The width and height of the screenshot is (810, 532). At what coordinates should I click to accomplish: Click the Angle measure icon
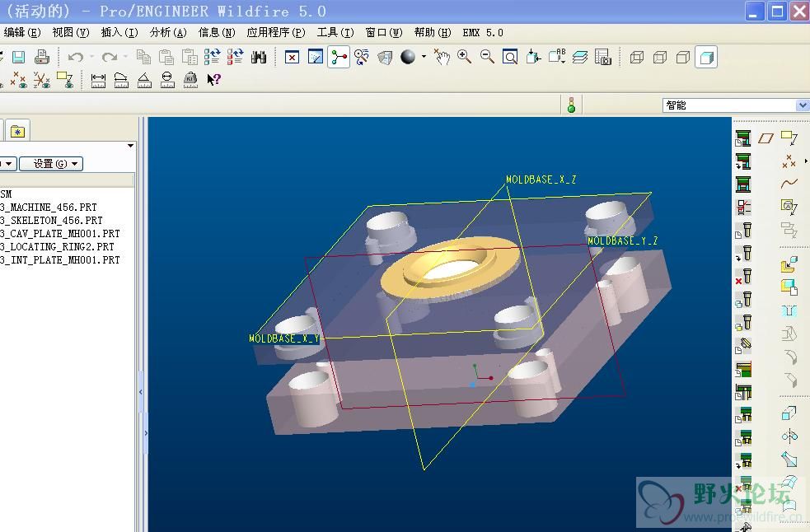point(144,80)
